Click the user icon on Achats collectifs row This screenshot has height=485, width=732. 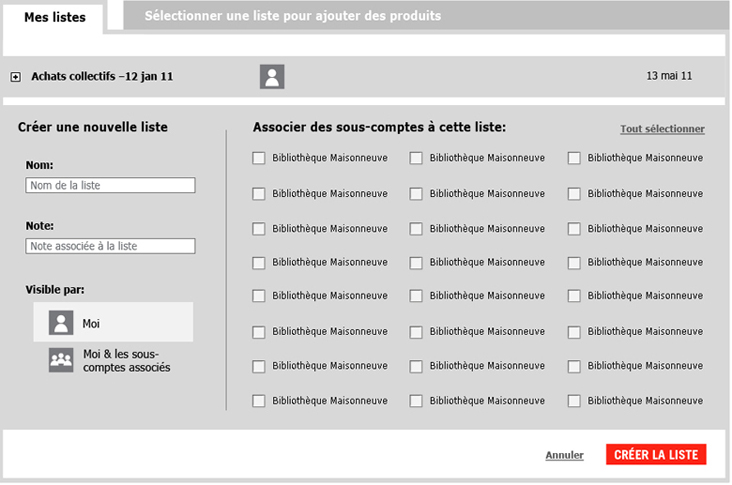click(272, 77)
